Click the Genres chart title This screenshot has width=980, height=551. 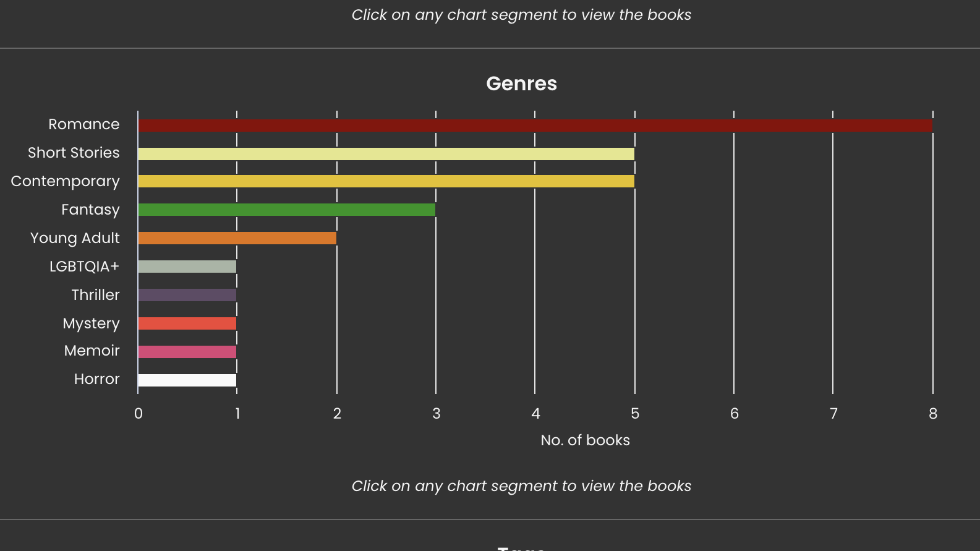(521, 83)
